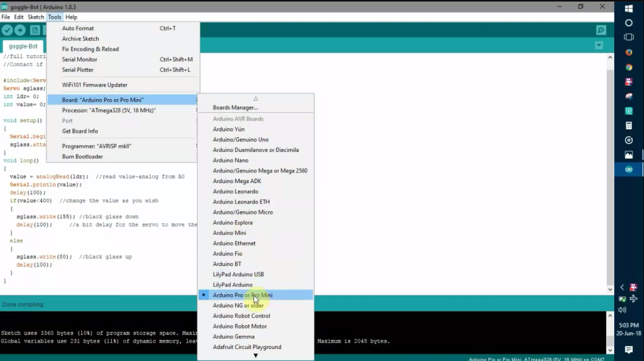Image resolution: width=644 pixels, height=361 pixels.
Task: Pick Arduino Robot Motor board
Action: [x=256, y=327]
